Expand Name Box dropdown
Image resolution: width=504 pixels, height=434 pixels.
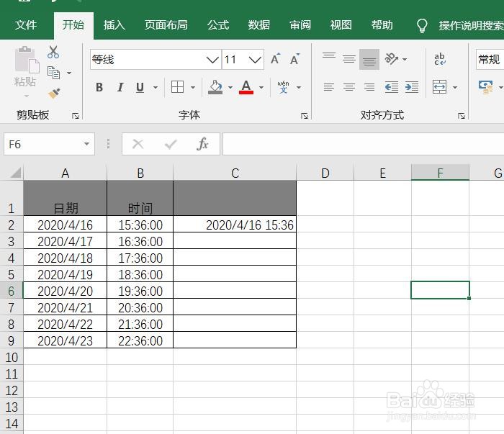point(87,144)
